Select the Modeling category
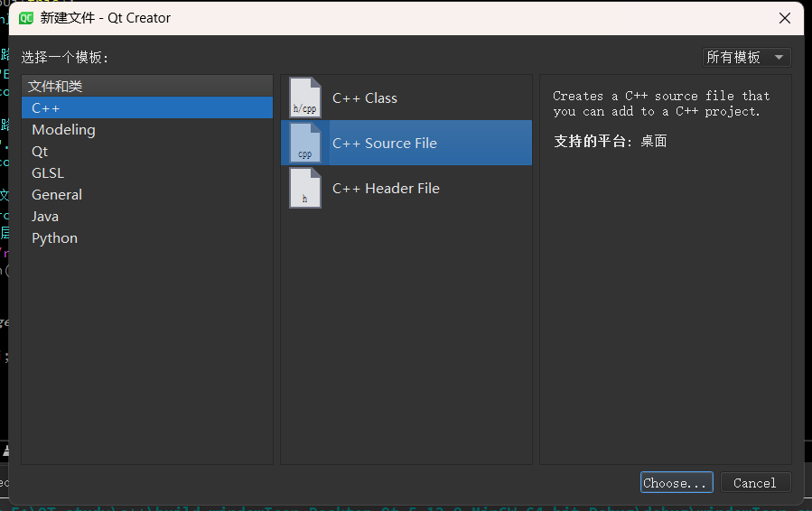 click(x=147, y=129)
